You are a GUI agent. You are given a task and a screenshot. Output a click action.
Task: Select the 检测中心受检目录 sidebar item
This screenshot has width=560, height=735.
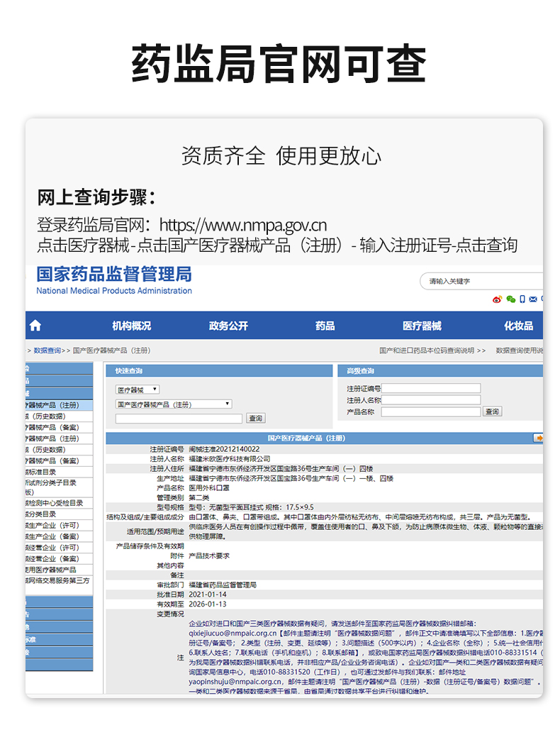(x=59, y=503)
